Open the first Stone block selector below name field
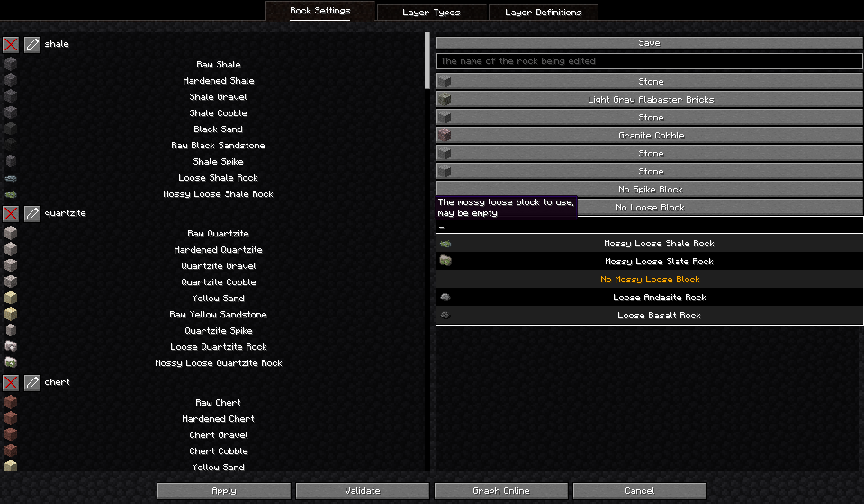This screenshot has height=504, width=864. tap(649, 81)
